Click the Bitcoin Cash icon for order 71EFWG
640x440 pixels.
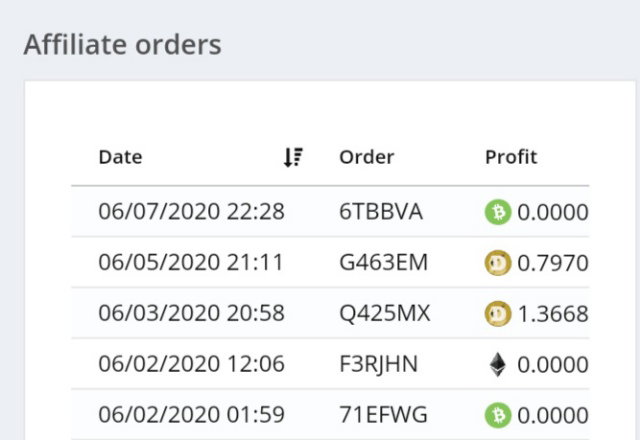(498, 415)
